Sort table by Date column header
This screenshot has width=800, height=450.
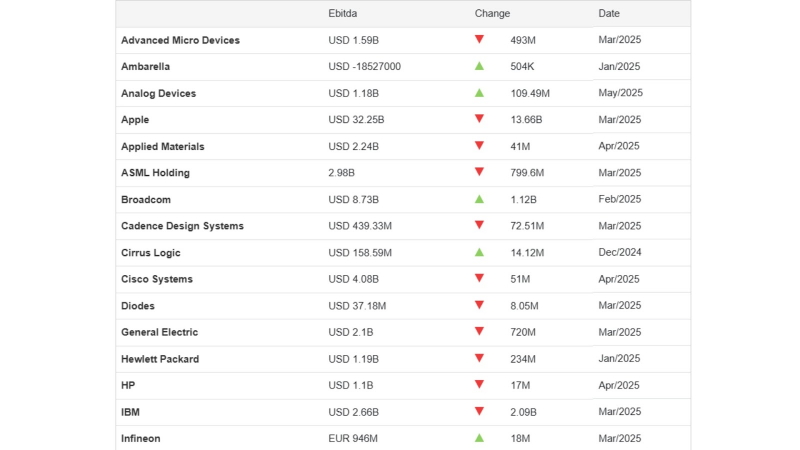609,14
